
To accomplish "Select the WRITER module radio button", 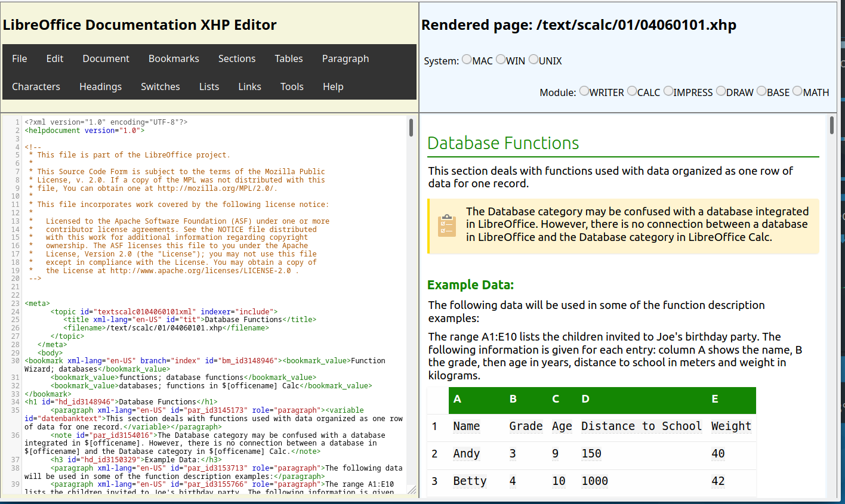I will pos(584,91).
